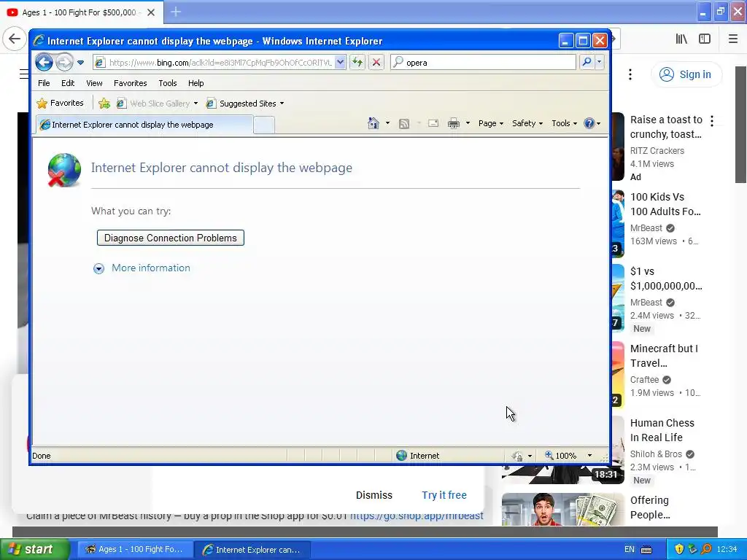Viewport: 747px width, 560px height.
Task: Click the Read Mail icon
Action: pyautogui.click(x=433, y=123)
